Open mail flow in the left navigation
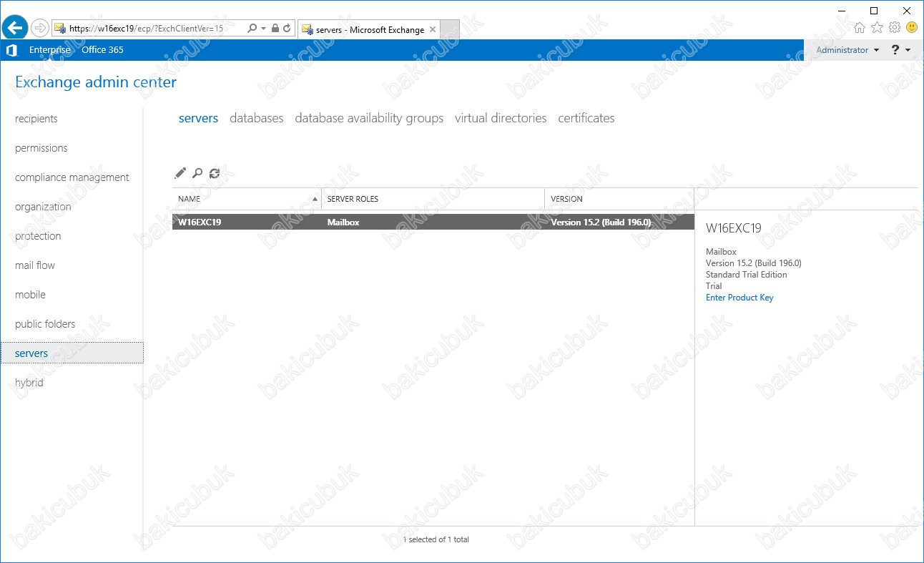 point(35,265)
